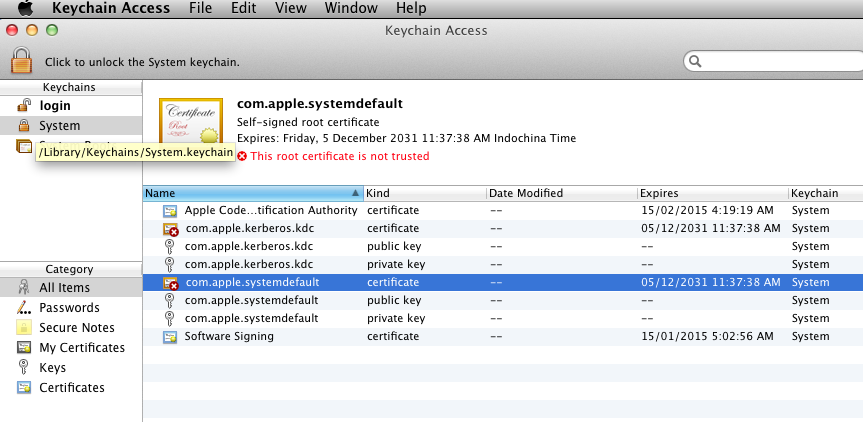Open the File menu
Screen dimensions: 863x422
(200, 8)
